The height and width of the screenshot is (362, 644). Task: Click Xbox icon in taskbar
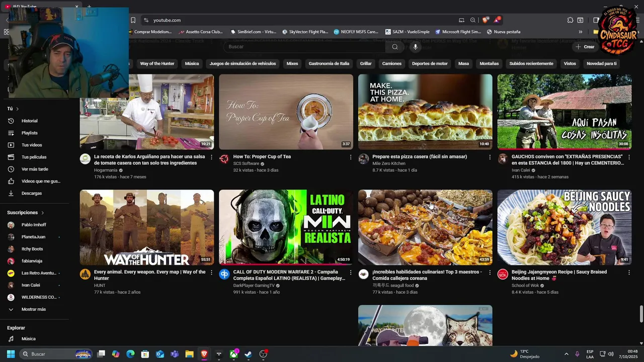click(x=234, y=354)
